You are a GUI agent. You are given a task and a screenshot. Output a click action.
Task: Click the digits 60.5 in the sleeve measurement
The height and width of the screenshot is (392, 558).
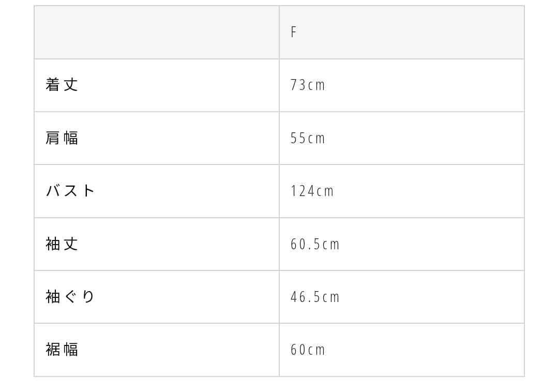click(x=306, y=245)
